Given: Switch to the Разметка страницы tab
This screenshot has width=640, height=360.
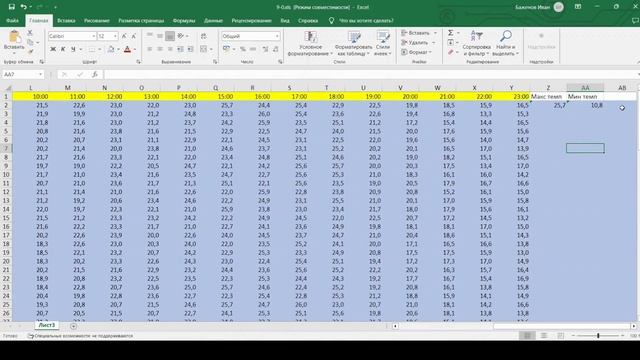Looking at the screenshot, I should coord(141,20).
